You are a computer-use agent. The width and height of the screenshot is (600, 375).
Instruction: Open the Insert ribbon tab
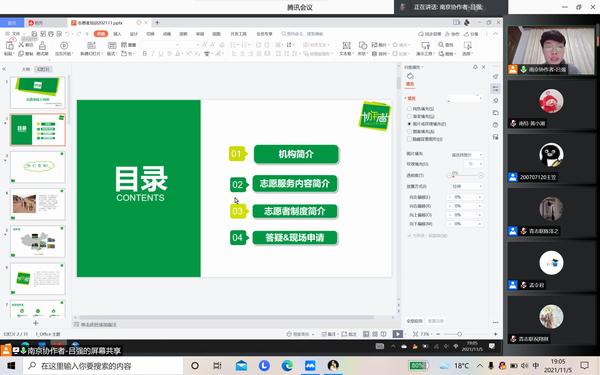[117, 34]
